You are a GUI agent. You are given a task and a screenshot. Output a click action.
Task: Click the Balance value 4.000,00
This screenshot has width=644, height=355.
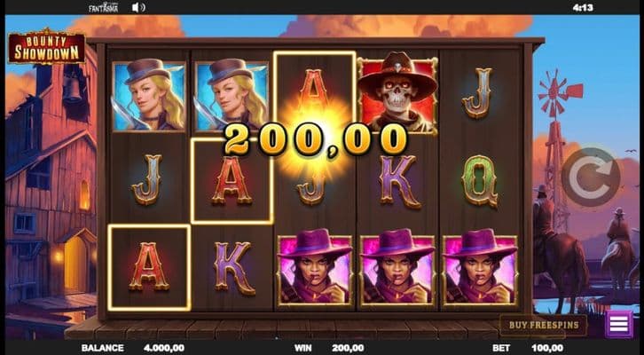164,348
